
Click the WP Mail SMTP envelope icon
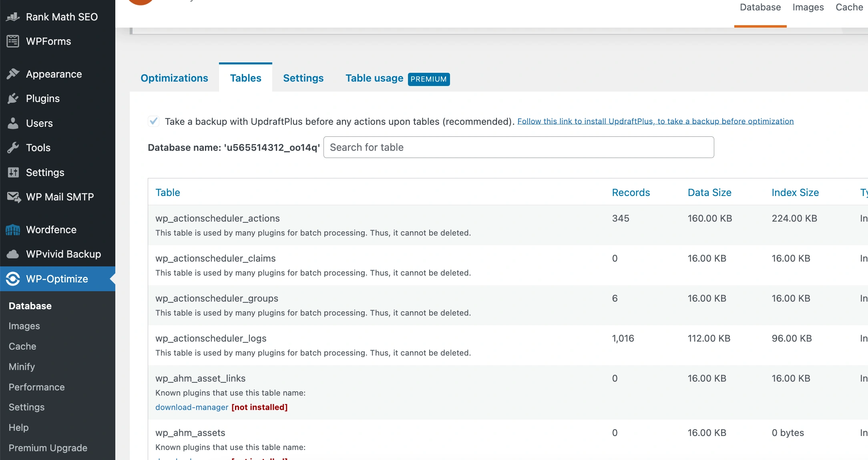click(x=13, y=197)
